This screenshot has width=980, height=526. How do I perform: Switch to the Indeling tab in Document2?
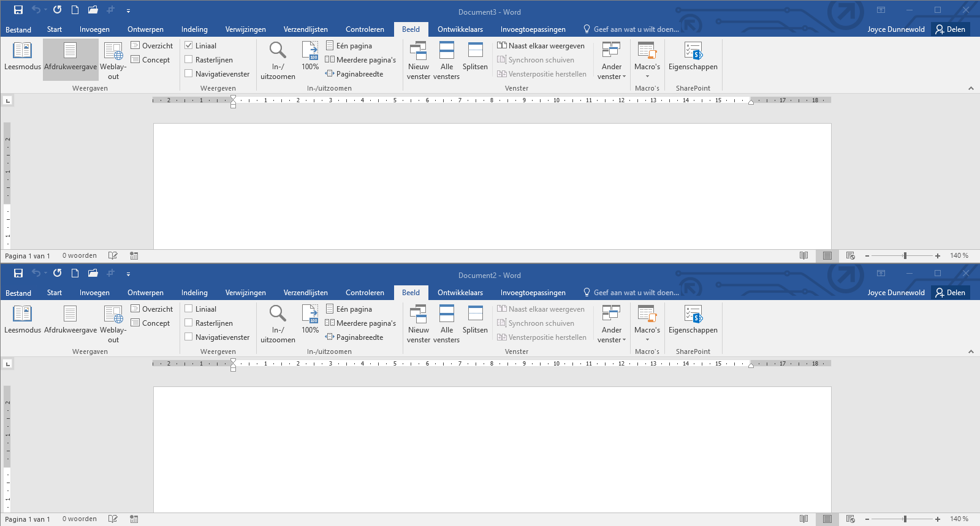[194, 293]
